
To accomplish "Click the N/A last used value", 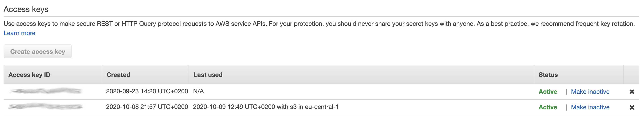I will (x=198, y=91).
